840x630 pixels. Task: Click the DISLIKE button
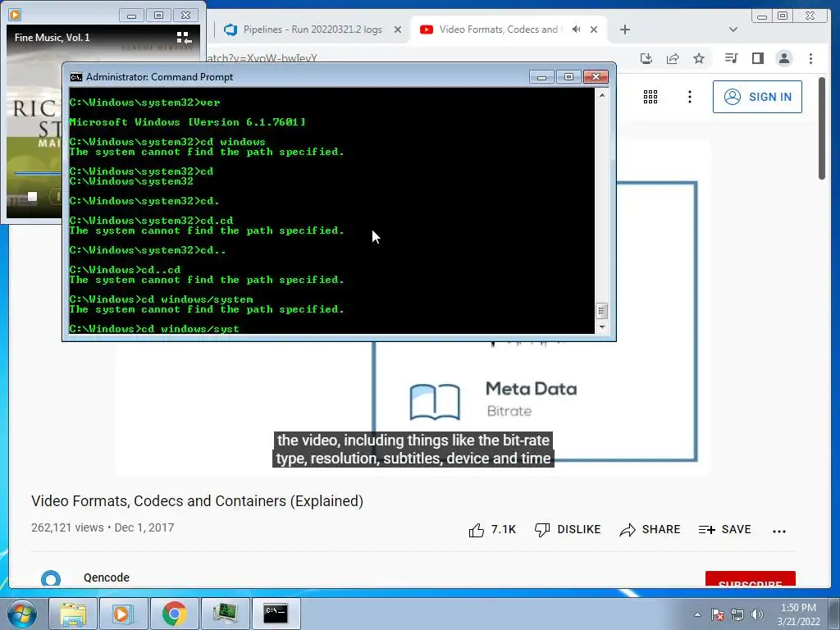coord(568,530)
